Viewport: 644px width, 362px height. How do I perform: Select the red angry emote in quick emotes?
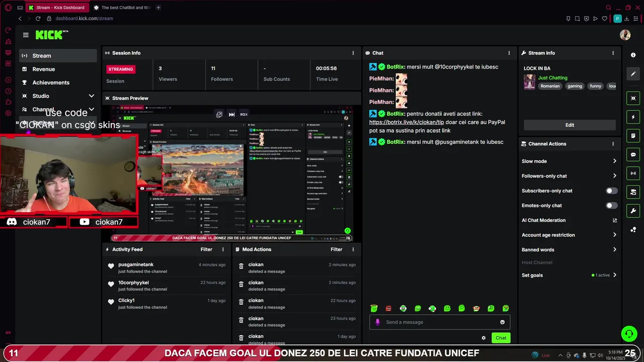coord(388,308)
